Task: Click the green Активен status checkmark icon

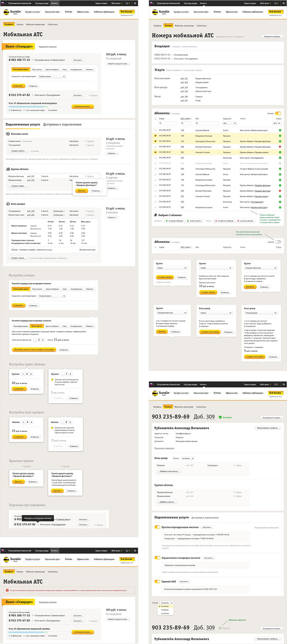Action: [x=220, y=417]
